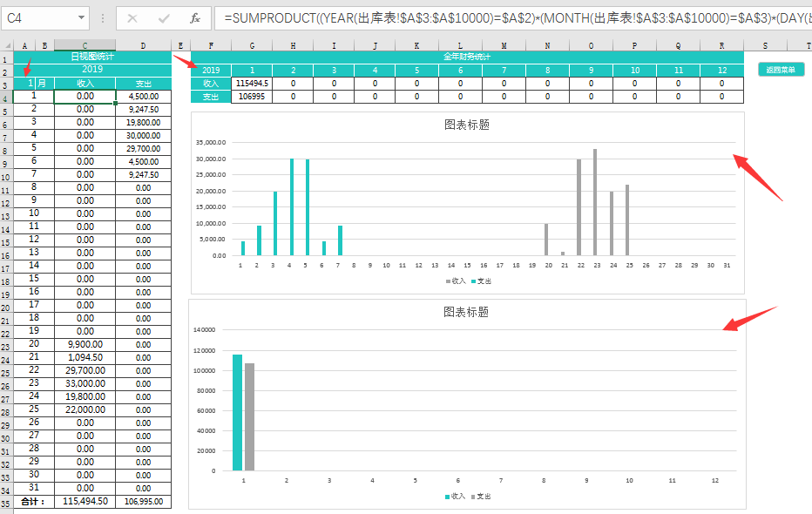Click 收入 row label in yearly table
Image resolution: width=812 pixels, height=514 pixels.
pyautogui.click(x=212, y=84)
